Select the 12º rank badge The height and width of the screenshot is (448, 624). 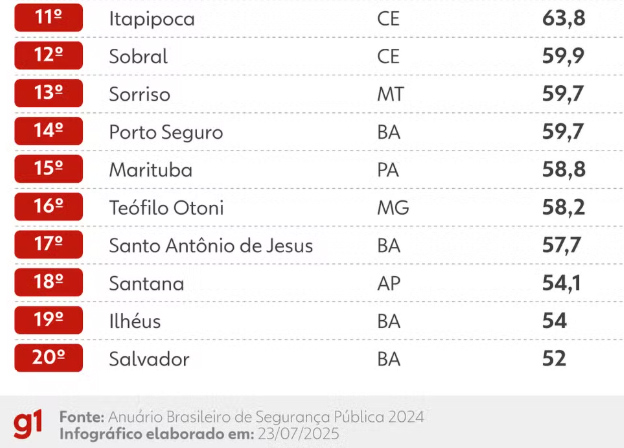coord(49,55)
